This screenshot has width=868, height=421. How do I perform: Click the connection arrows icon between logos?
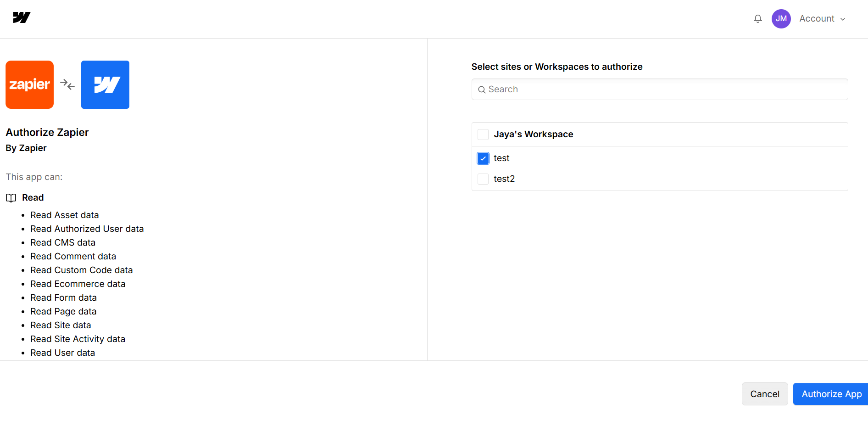click(x=67, y=84)
